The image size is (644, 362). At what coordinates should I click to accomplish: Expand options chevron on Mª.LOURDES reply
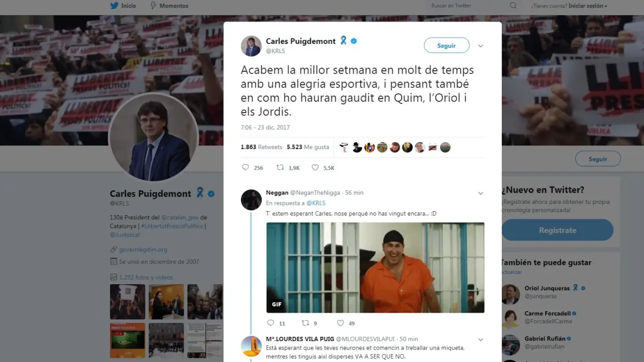click(480, 339)
